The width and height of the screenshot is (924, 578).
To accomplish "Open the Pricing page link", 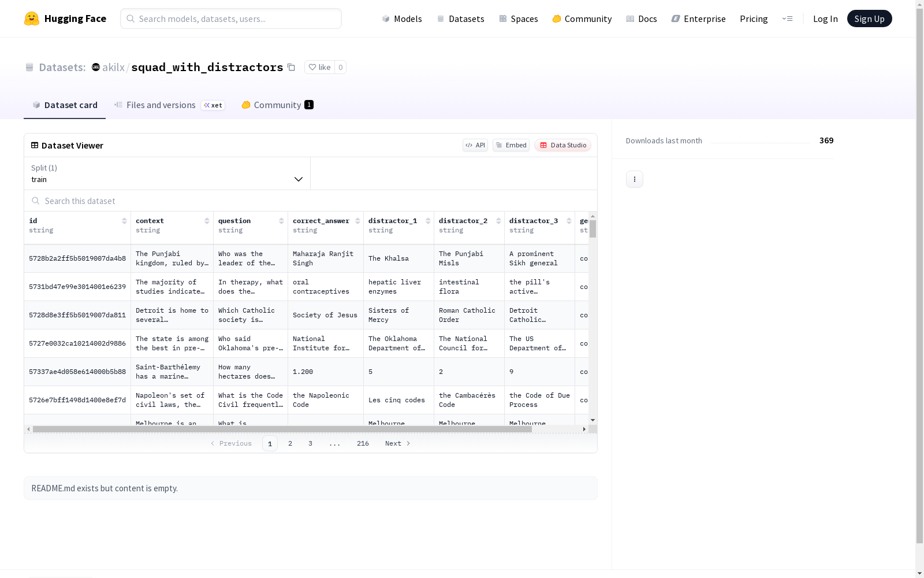I will pyautogui.click(x=754, y=18).
